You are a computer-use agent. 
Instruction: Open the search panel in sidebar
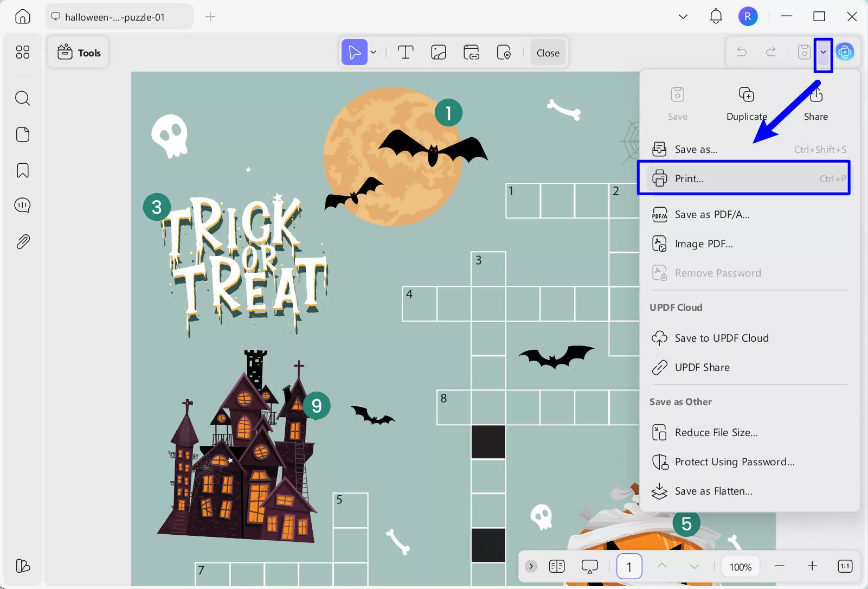point(22,98)
